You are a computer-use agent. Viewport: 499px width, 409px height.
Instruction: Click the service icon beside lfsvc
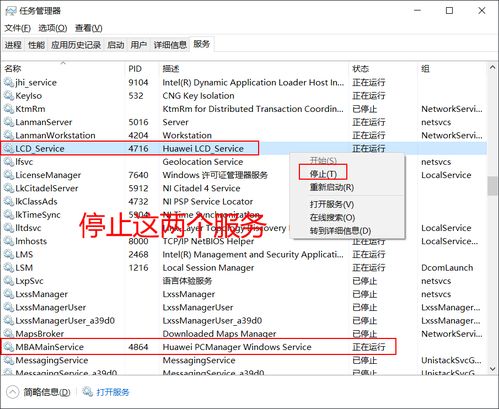9,162
